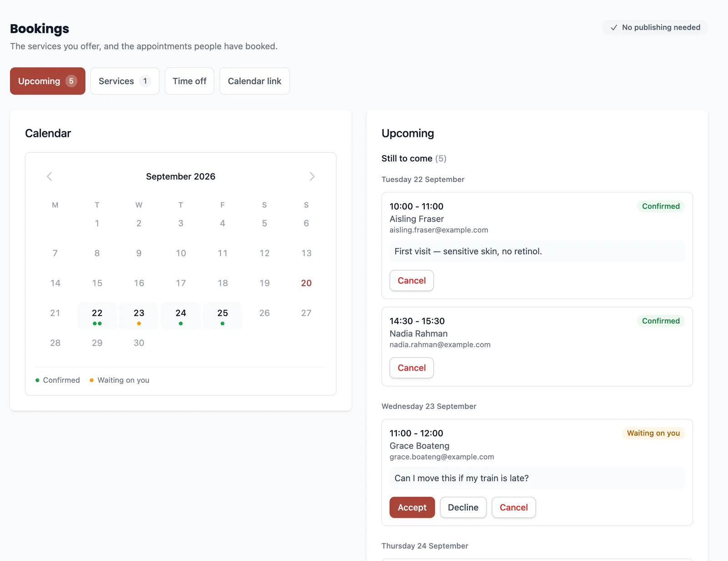Viewport: 728px width, 561px height.
Task: Select September 25 on the calendar
Action: coord(222,316)
